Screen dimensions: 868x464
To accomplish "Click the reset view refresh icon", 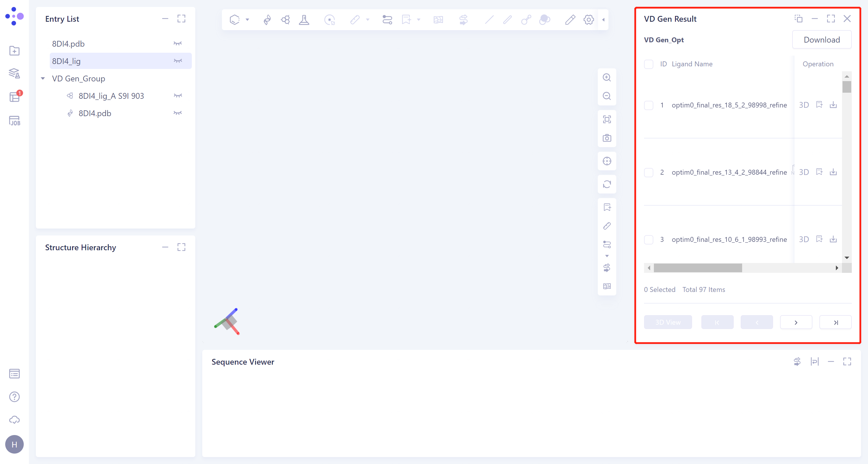I will [606, 184].
